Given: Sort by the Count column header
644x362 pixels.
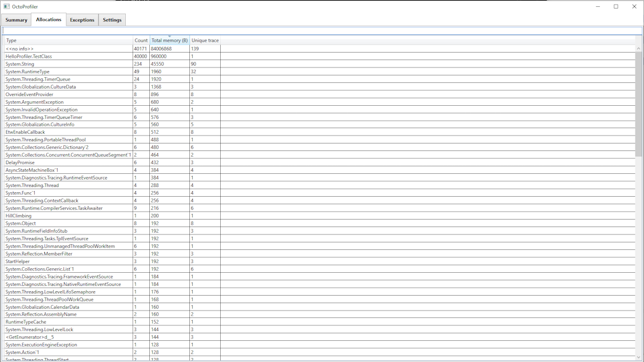Looking at the screenshot, I should click(x=141, y=40).
